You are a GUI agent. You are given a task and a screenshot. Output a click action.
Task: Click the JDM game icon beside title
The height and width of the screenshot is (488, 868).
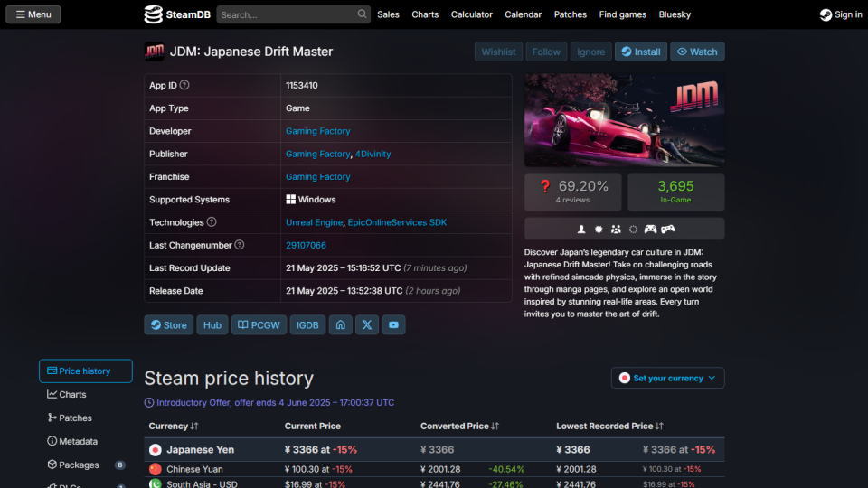pos(155,52)
